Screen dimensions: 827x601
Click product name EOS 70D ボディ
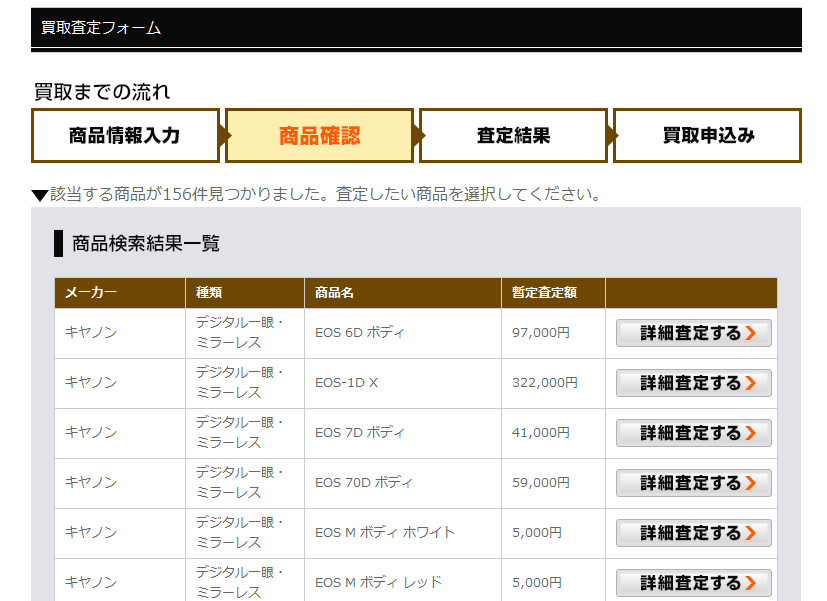coord(363,482)
